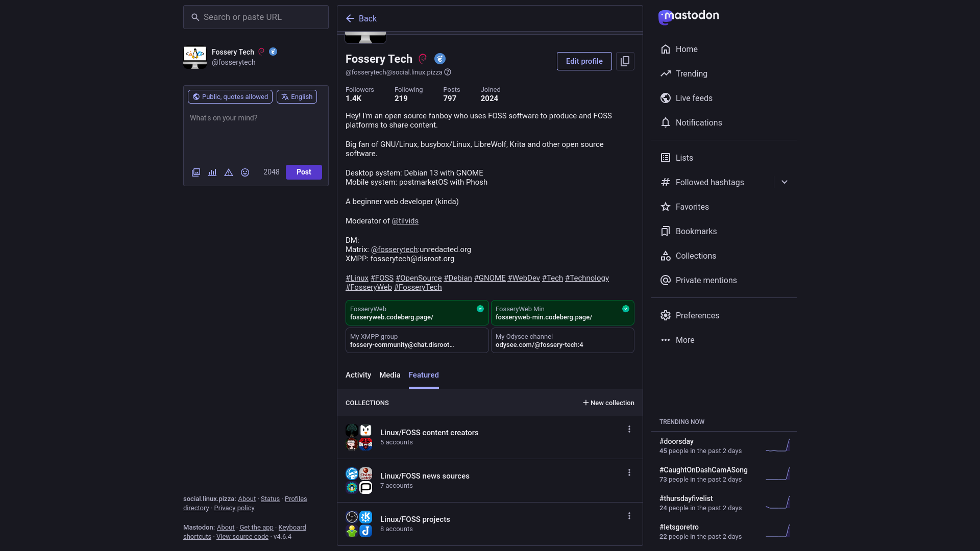Open the fosseryweb-min.codeberg.page link
Screen dimensions: 980x551
[x=544, y=317]
